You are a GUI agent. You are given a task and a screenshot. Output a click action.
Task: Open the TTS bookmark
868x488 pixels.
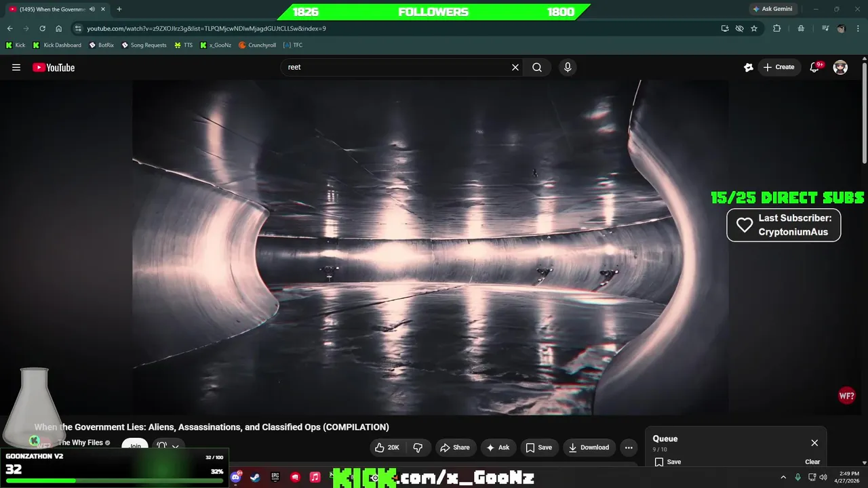click(x=183, y=45)
